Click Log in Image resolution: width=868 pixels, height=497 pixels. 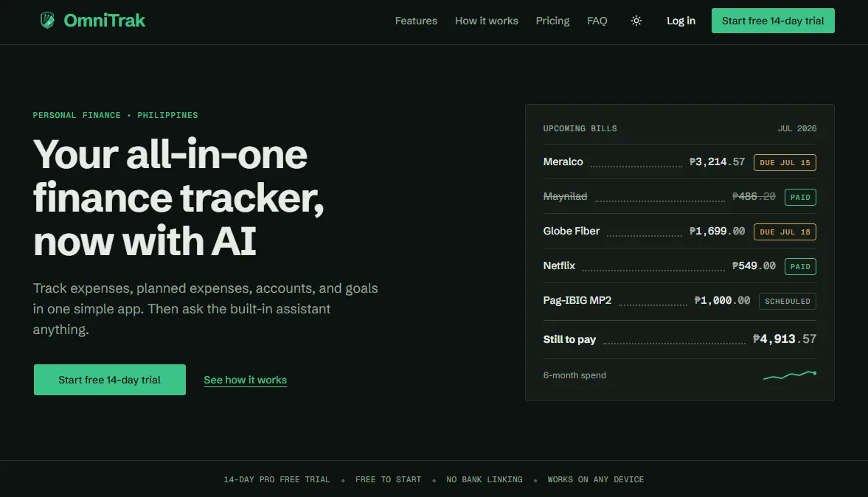pyautogui.click(x=681, y=21)
